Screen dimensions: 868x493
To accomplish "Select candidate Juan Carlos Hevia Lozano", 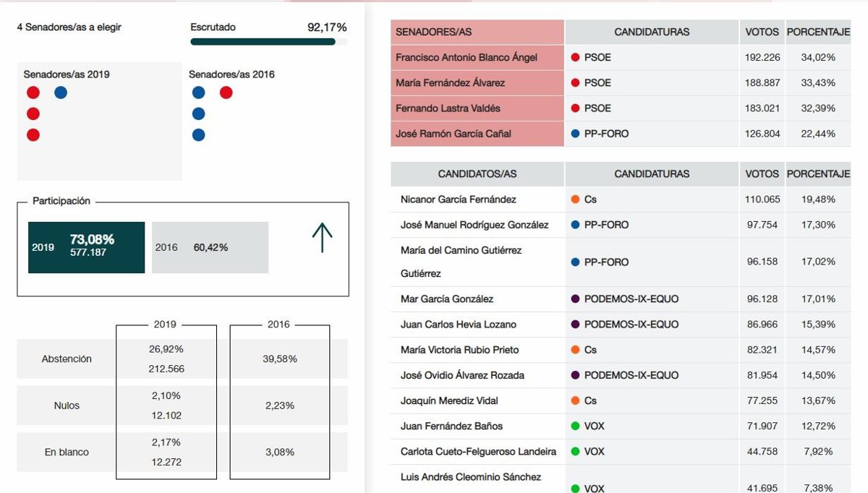I will [459, 325].
